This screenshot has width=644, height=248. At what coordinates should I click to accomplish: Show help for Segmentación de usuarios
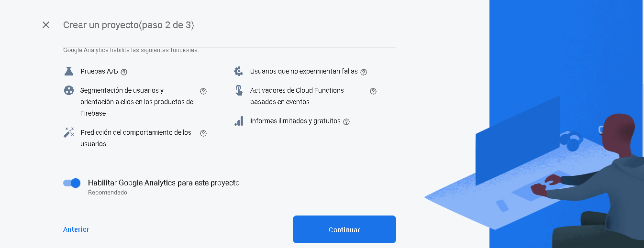click(203, 91)
